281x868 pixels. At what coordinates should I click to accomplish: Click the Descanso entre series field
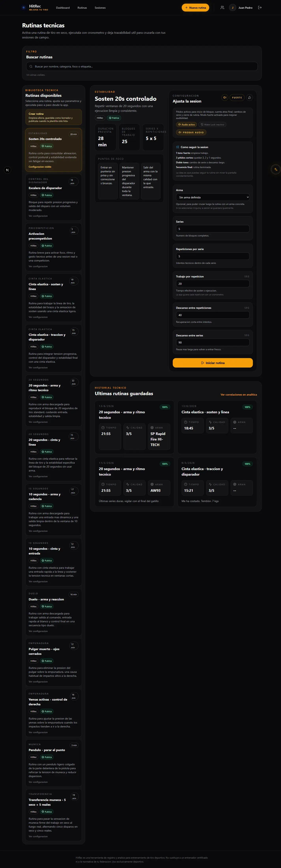click(x=213, y=342)
